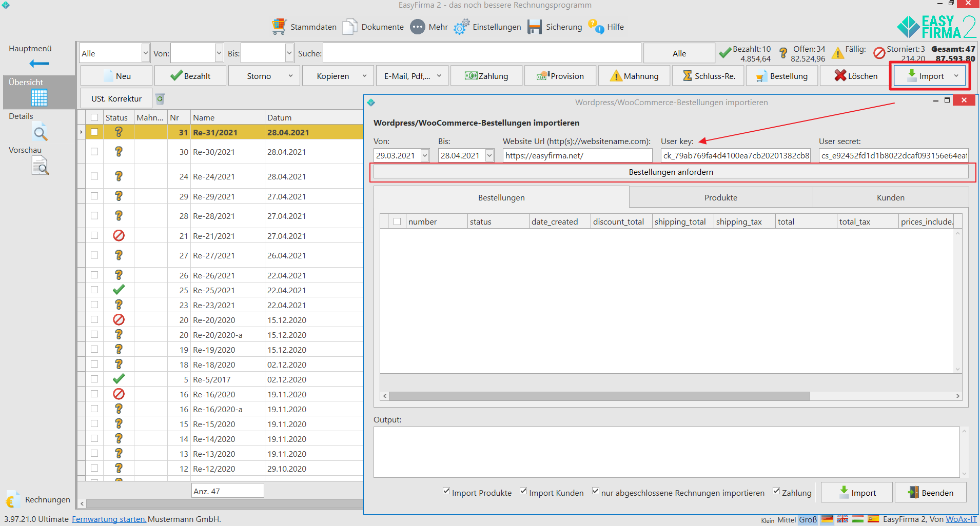
Task: Check the box for Re-30/2021
Action: 94,151
